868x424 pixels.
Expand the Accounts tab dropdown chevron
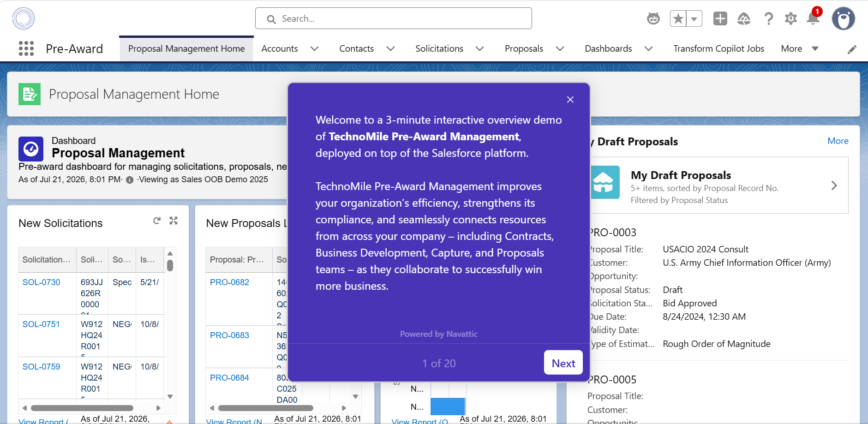(x=315, y=49)
